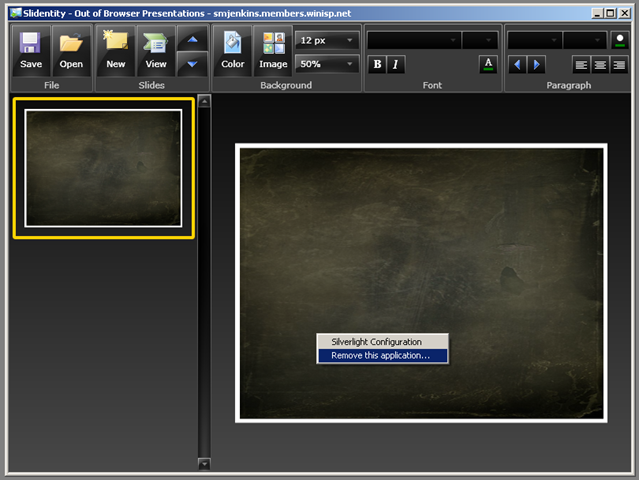639x480 pixels.
Task: Open the 50% zoom dropdown
Action: 327,64
